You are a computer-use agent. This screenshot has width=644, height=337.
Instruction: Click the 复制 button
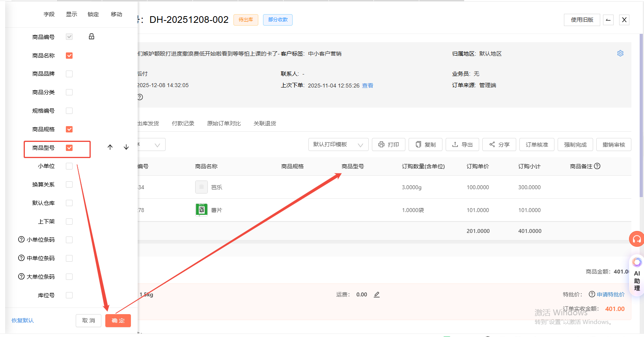[426, 144]
